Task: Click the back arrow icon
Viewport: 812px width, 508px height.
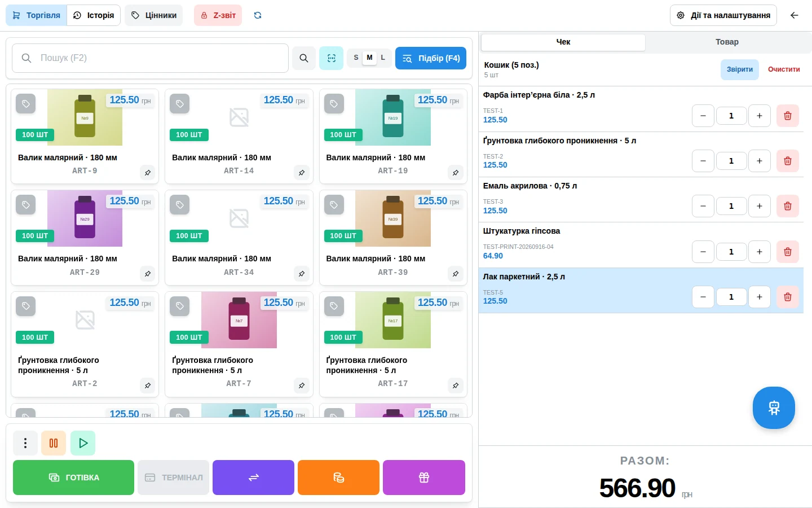Action: 795,15
